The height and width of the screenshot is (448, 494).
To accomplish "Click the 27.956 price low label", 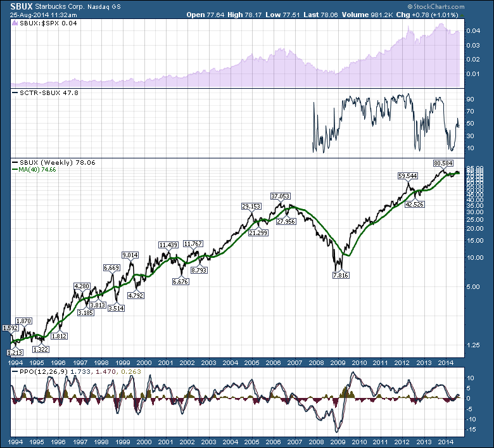I will coord(286,221).
